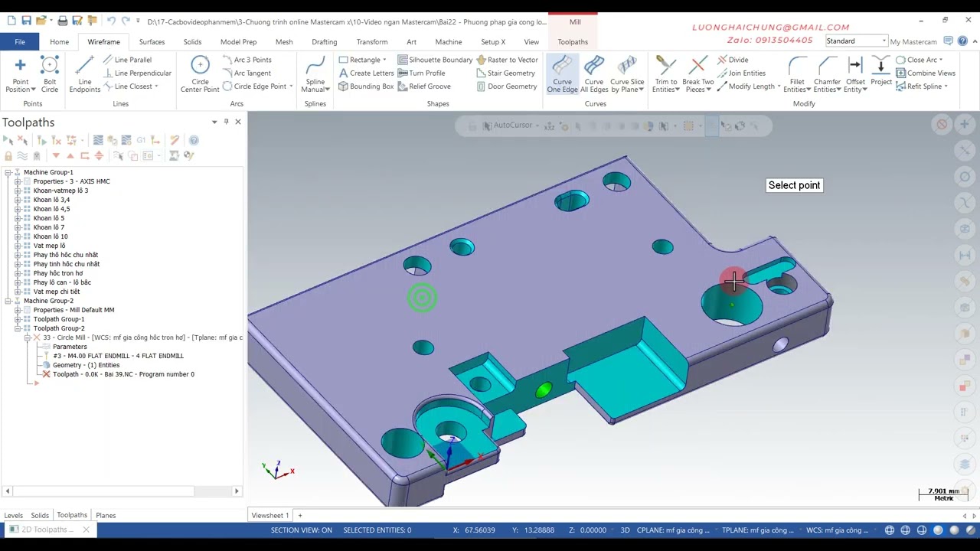The height and width of the screenshot is (551, 980).
Task: Open the Standard combo box
Action: pyautogui.click(x=856, y=41)
